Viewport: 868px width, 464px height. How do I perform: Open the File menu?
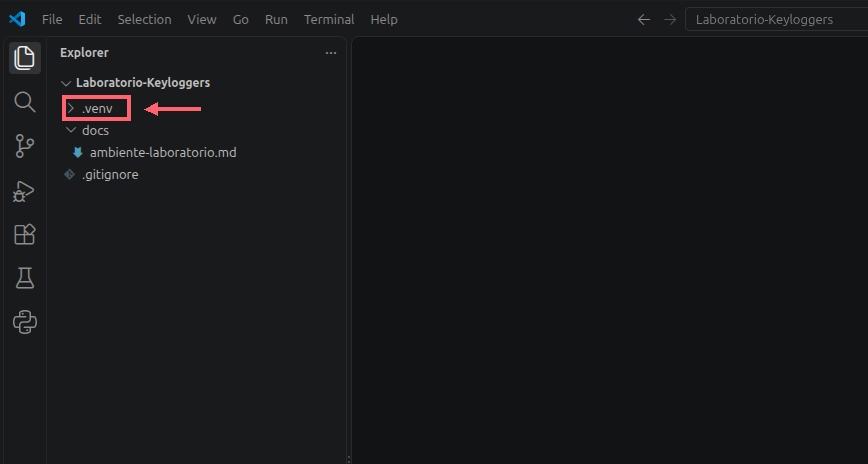(52, 19)
